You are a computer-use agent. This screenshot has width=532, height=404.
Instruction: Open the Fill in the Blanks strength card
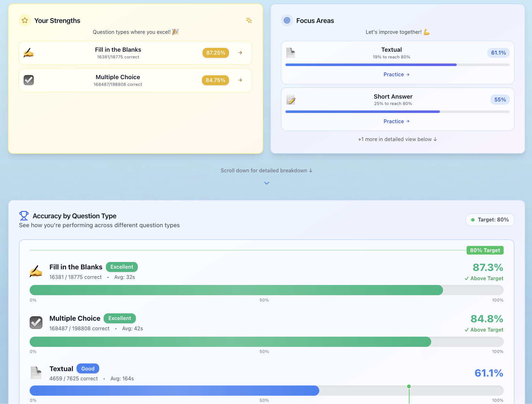tap(136, 53)
